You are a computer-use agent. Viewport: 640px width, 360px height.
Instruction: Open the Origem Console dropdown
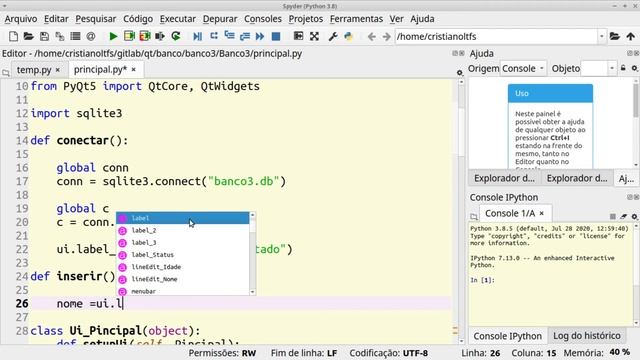523,69
